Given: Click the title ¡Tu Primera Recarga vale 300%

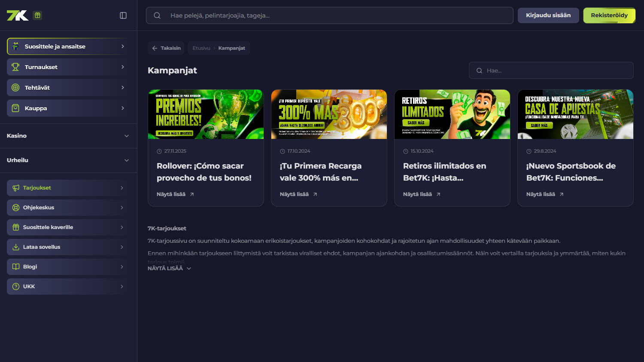Looking at the screenshot, I should 321,172.
